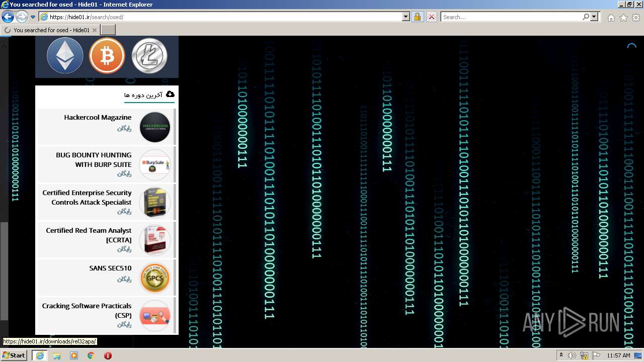
Task: Open Certified Enterprise Security Controls Attack Specialist
Action: tap(87, 197)
